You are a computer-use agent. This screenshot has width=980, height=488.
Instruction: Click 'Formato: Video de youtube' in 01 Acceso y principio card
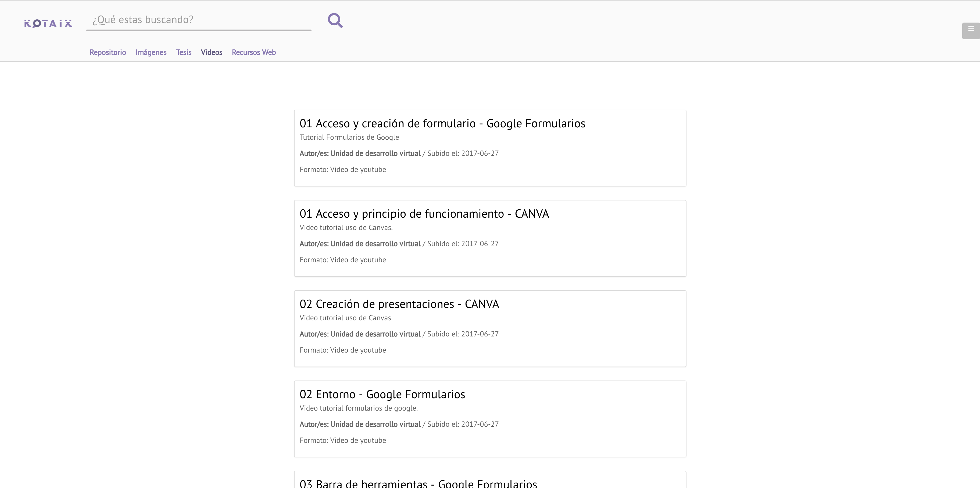(x=342, y=260)
